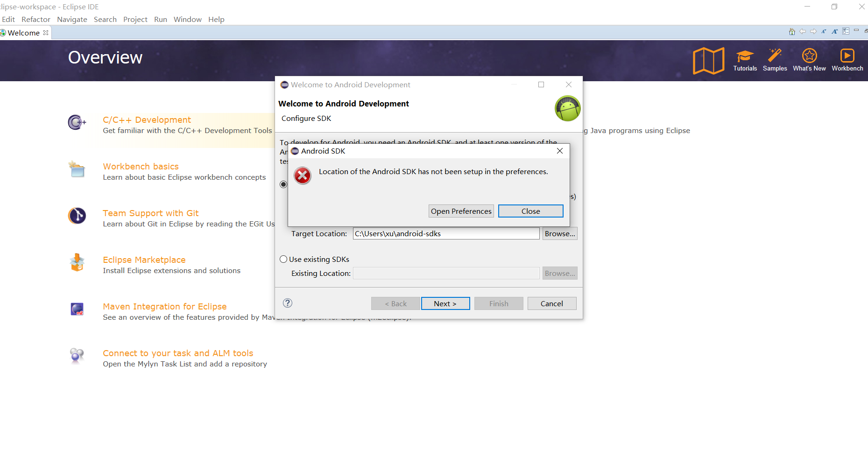The width and height of the screenshot is (868, 457).
Task: Click the red error icon in Android SDK dialog
Action: [x=303, y=176]
